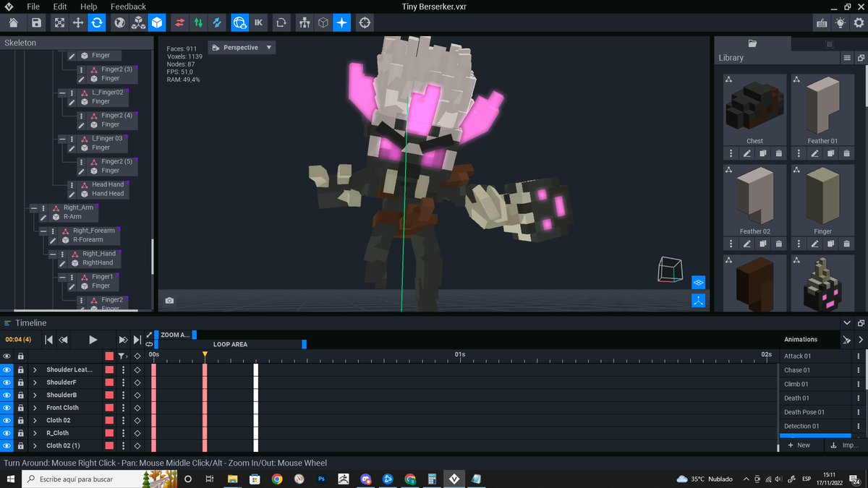Click the ShoulderB track red color swatch

[109, 395]
